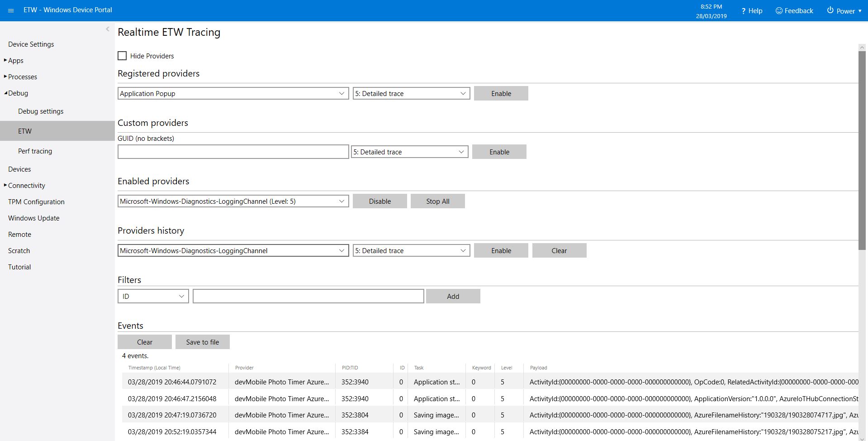Screen dimensions: 868x441
Task: Open the Filters ID type dropdown
Action: (153, 296)
